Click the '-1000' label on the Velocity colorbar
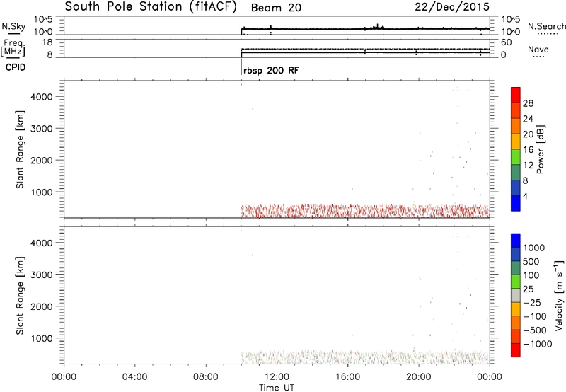 (538, 344)
